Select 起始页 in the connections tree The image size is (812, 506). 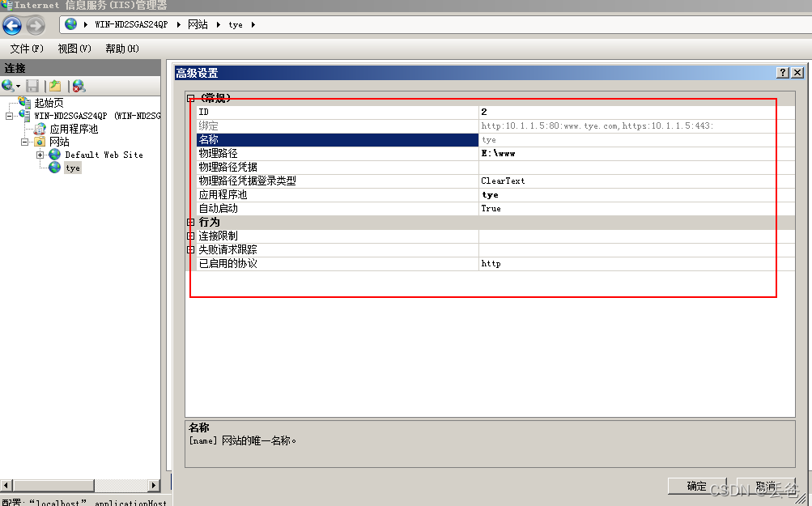(x=49, y=103)
